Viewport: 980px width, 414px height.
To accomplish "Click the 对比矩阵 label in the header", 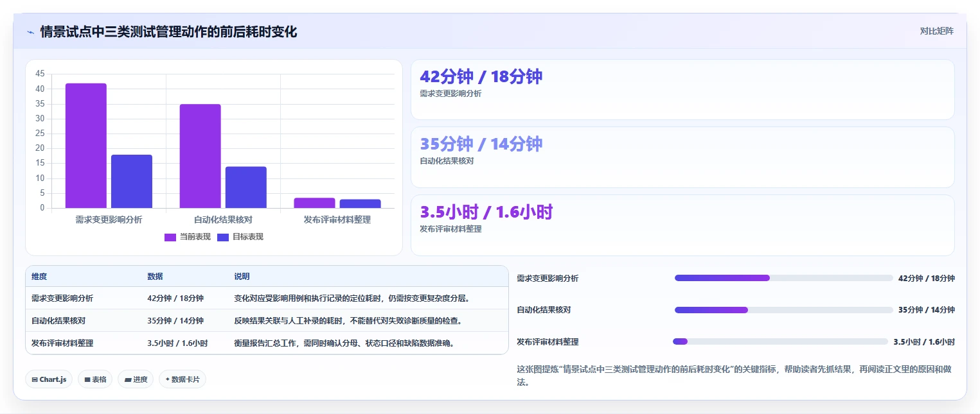I will (937, 31).
